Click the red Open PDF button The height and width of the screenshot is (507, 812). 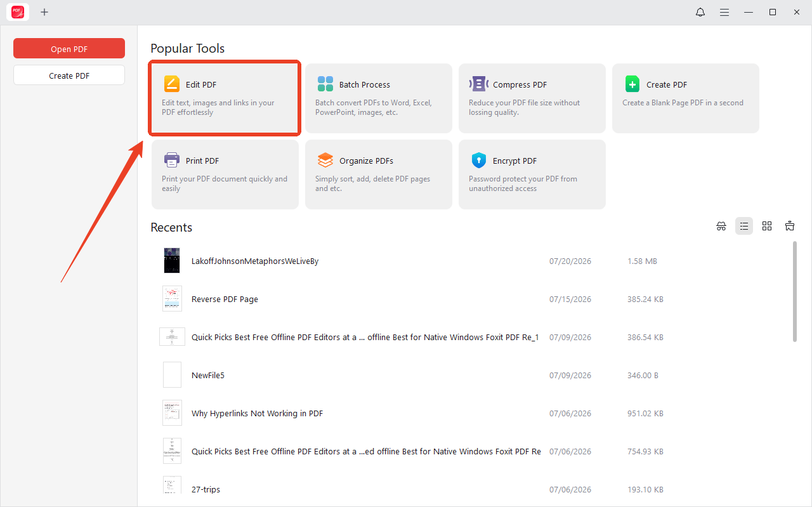pos(69,49)
